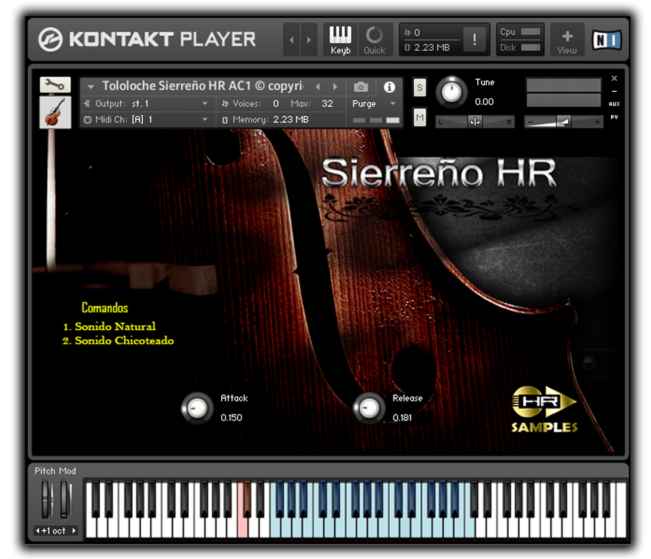Minimize instrument header with minus button
This screenshot has width=651, height=559.
(x=614, y=91)
